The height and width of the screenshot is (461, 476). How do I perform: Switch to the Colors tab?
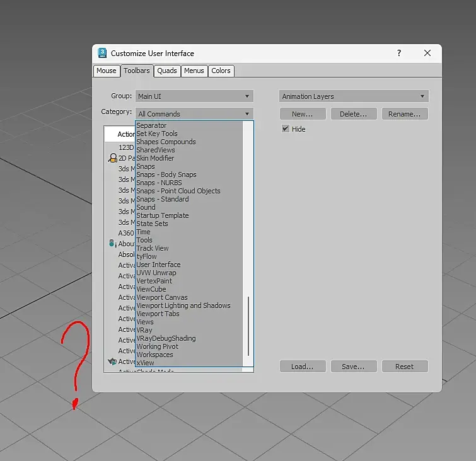pos(221,71)
